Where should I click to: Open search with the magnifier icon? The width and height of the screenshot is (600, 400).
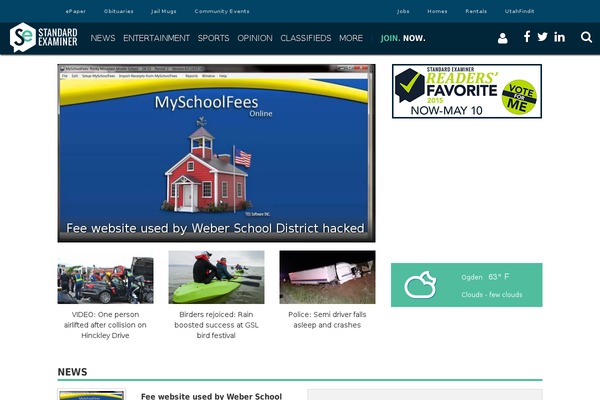coord(586,37)
